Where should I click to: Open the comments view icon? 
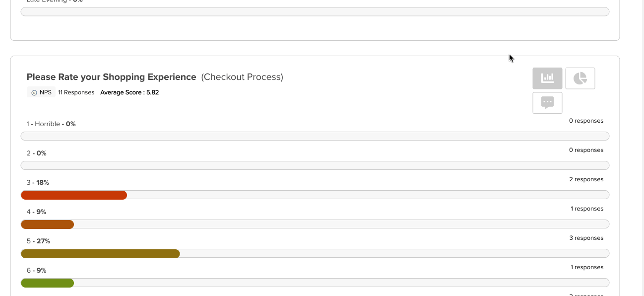pyautogui.click(x=547, y=103)
